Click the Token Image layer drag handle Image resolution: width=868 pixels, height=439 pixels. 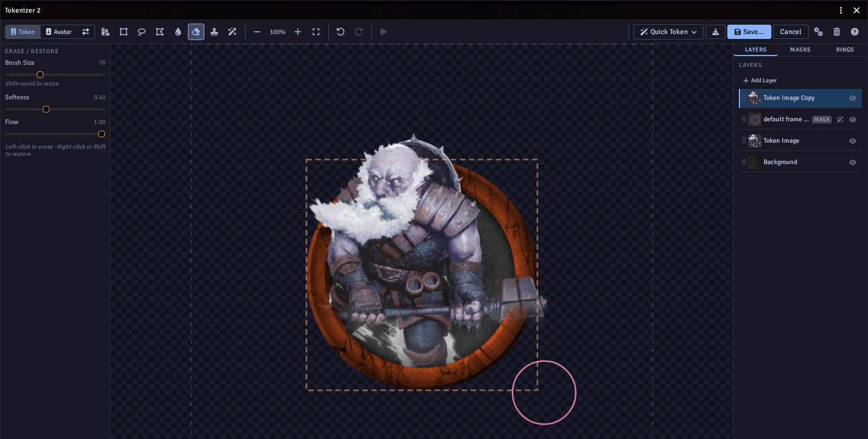744,141
